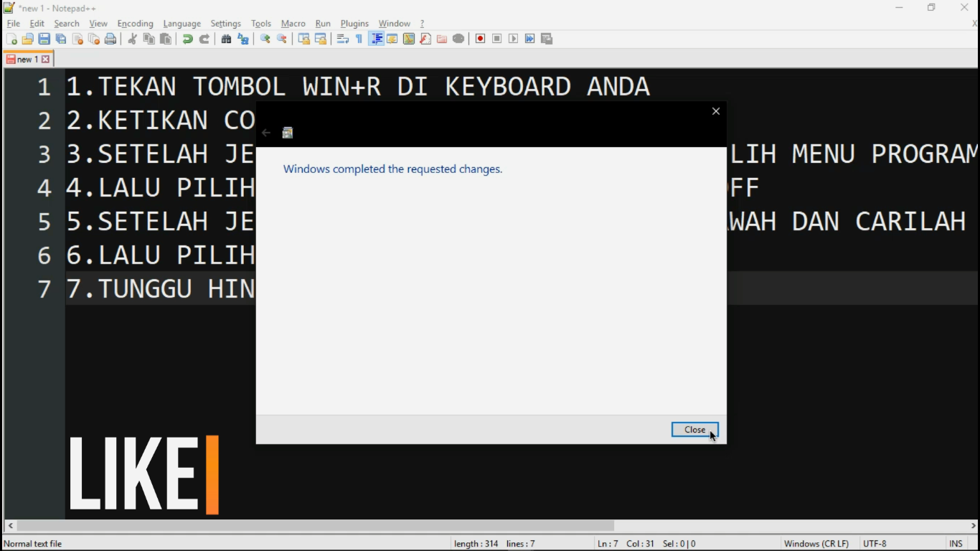Open the Run menu
The image size is (980, 551).
(323, 24)
